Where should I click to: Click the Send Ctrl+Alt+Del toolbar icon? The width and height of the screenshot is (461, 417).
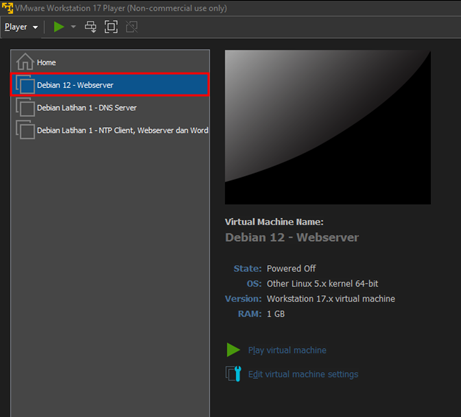[x=90, y=27]
